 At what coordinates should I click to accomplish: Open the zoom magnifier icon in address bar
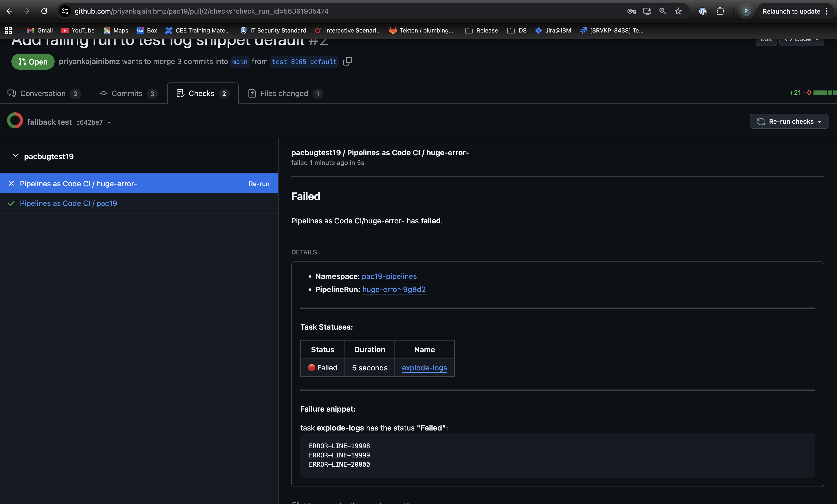click(x=662, y=11)
